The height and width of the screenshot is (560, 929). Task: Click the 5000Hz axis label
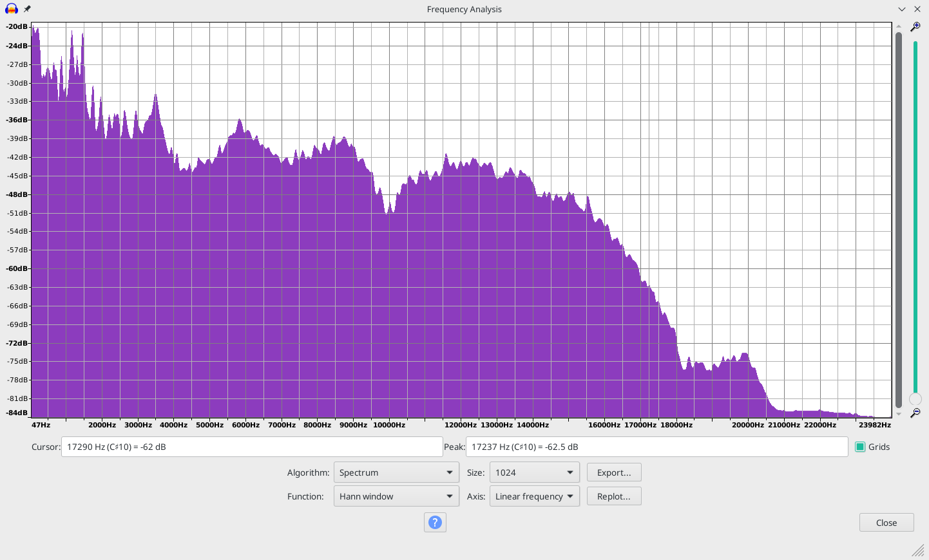209,425
